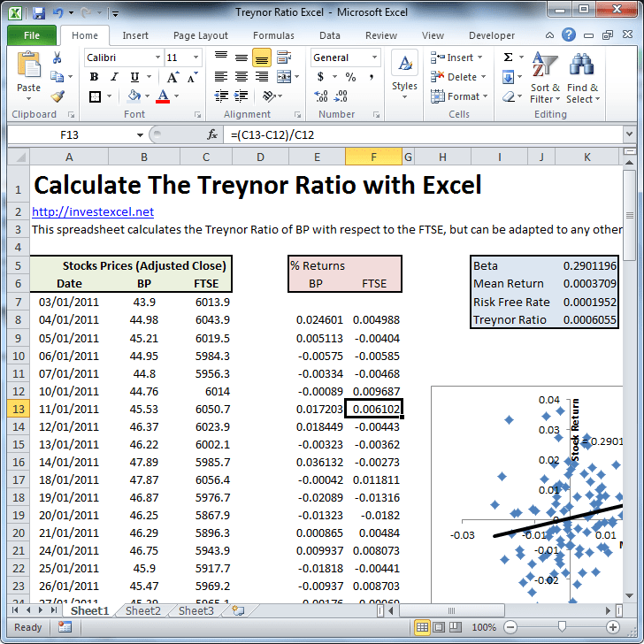
Task: Click Align Text Left icon
Action: (x=221, y=77)
